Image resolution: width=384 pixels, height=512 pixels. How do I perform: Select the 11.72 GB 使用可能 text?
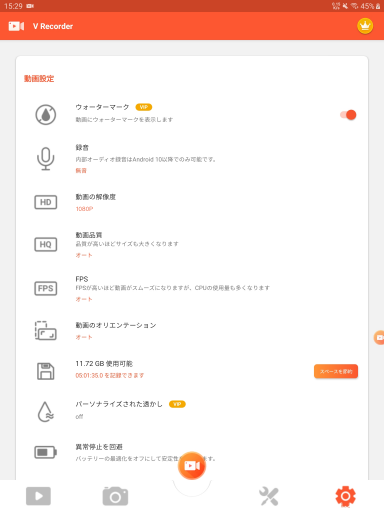[x=104, y=363]
